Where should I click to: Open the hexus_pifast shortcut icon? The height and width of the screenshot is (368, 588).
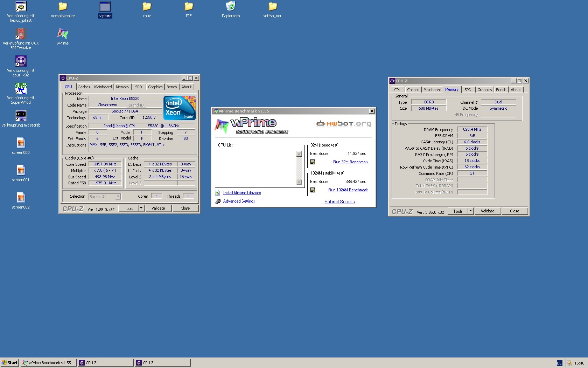[21, 7]
